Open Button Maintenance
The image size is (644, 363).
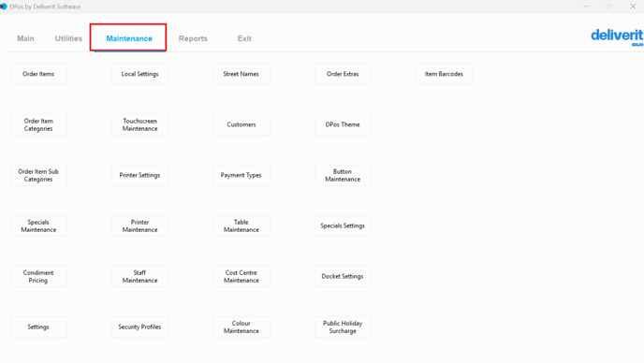click(343, 175)
